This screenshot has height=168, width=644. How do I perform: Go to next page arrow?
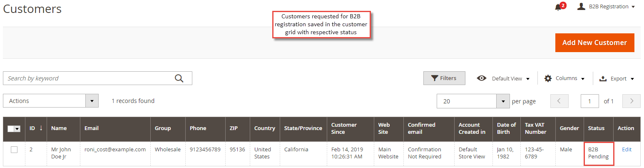[631, 101]
